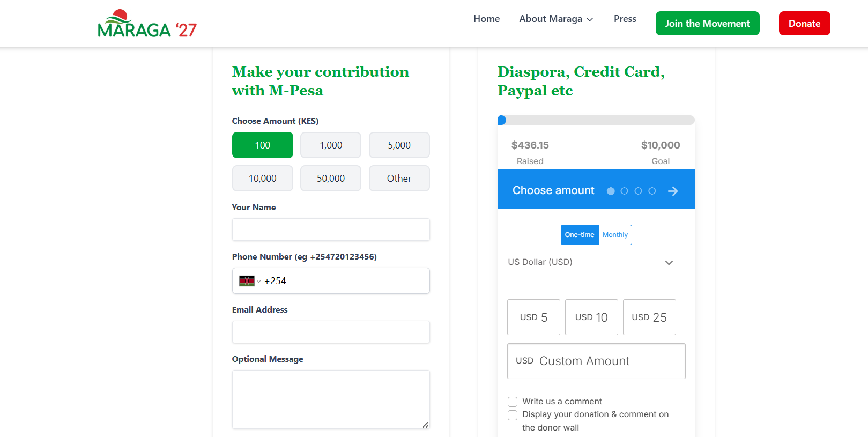Open the Press page
This screenshot has width=868, height=437.
pyautogui.click(x=625, y=19)
